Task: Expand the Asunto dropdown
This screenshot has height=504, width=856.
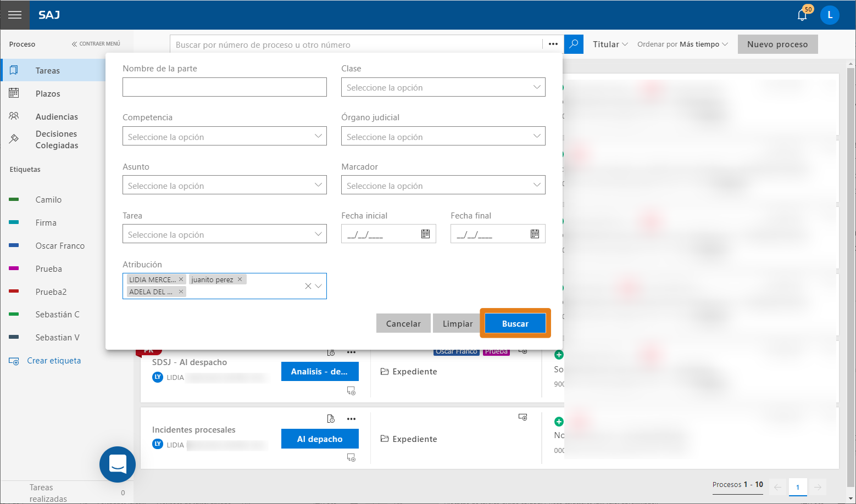Action: [x=225, y=185]
